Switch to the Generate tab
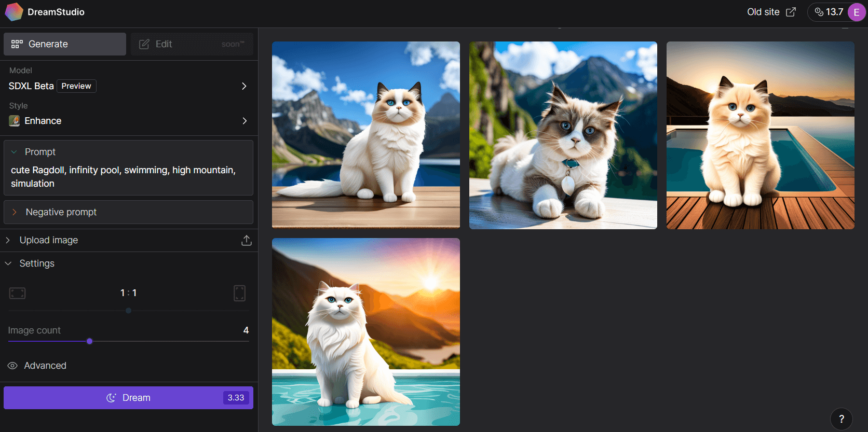Viewport: 868px width, 432px height. click(x=65, y=44)
